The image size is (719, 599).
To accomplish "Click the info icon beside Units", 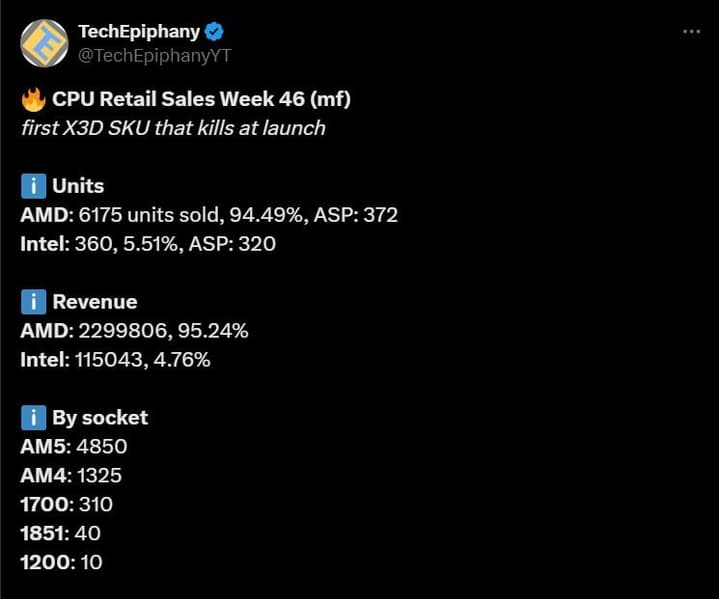I will (x=33, y=186).
